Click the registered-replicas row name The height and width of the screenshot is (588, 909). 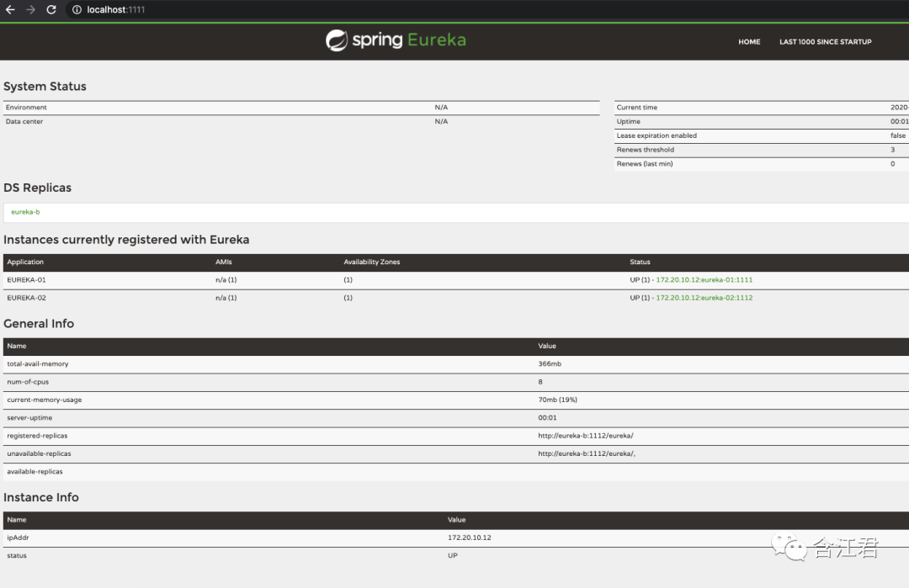37,436
